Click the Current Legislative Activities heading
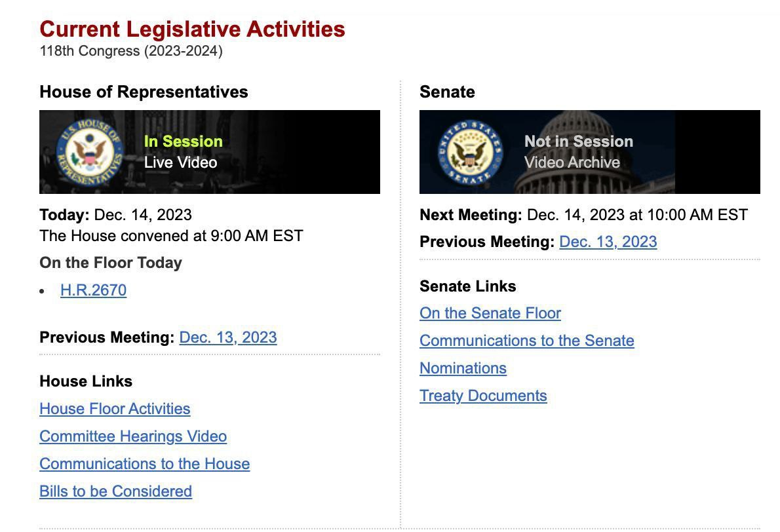 tap(193, 29)
